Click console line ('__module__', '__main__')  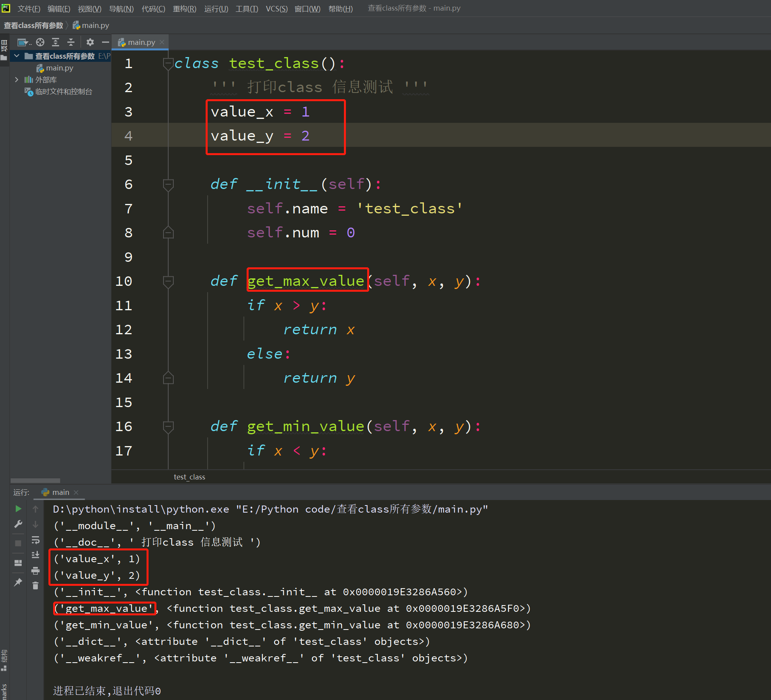coord(135,526)
